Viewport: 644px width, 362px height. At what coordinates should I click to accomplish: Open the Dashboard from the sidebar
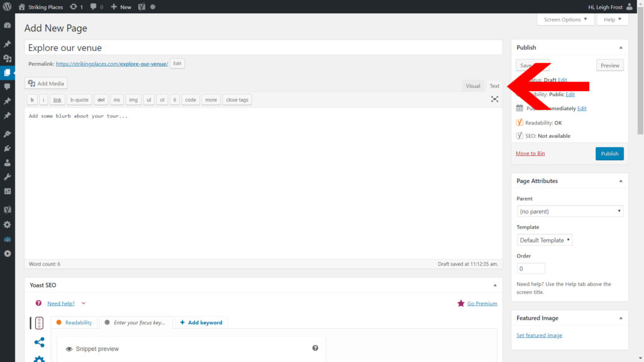click(8, 25)
